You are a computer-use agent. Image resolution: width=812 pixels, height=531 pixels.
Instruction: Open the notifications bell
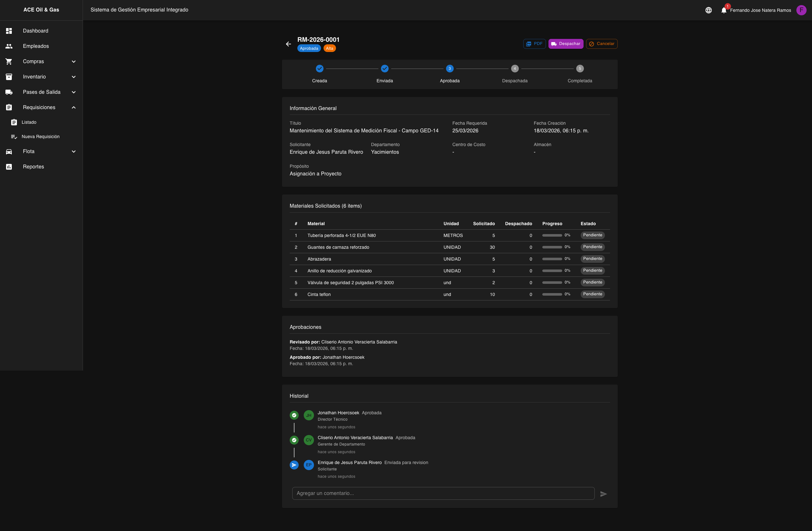pos(724,10)
